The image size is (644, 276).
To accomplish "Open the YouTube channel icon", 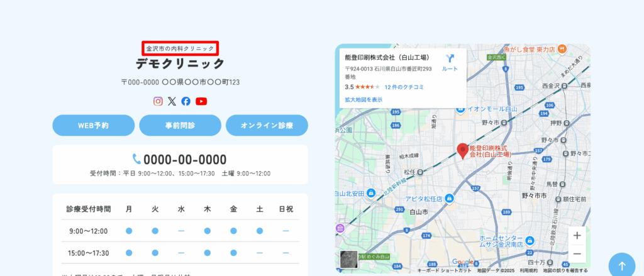I will click(201, 101).
